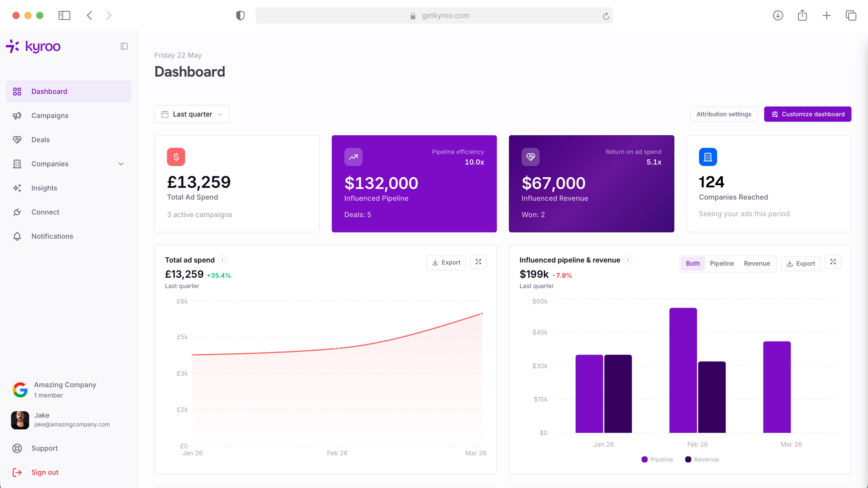Click the Mar 26 pipeline bar

(x=777, y=387)
